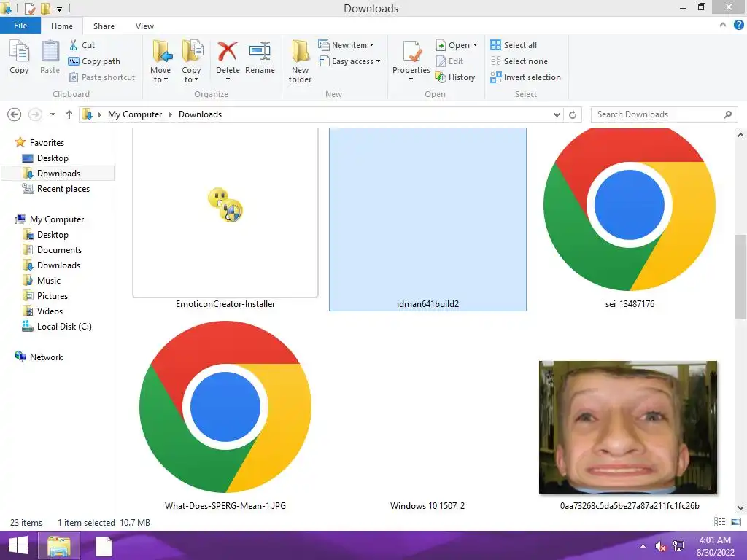Open the Copy to folder menu
This screenshot has width=747, height=560.
tap(191, 61)
